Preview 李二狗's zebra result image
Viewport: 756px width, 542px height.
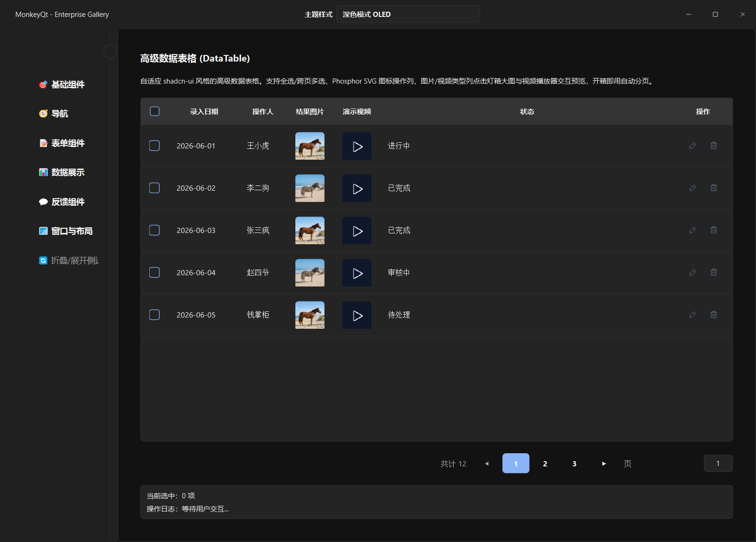coord(310,188)
